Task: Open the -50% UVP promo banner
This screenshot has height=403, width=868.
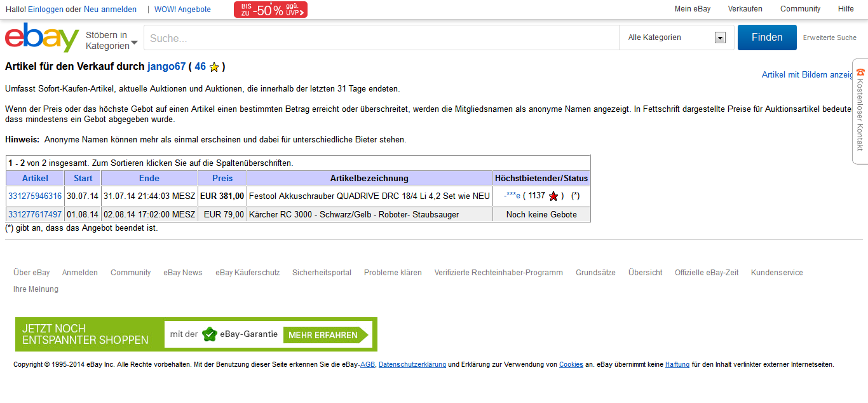Action: click(271, 10)
